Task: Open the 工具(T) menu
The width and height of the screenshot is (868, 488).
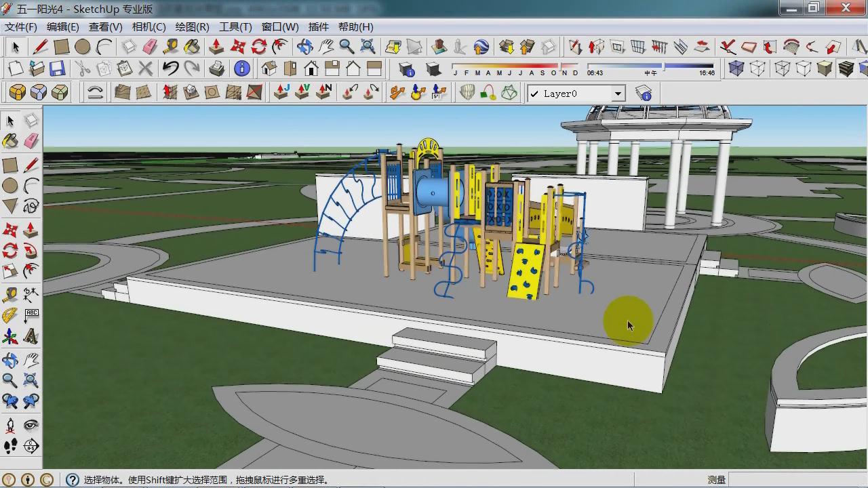Action: [x=235, y=26]
